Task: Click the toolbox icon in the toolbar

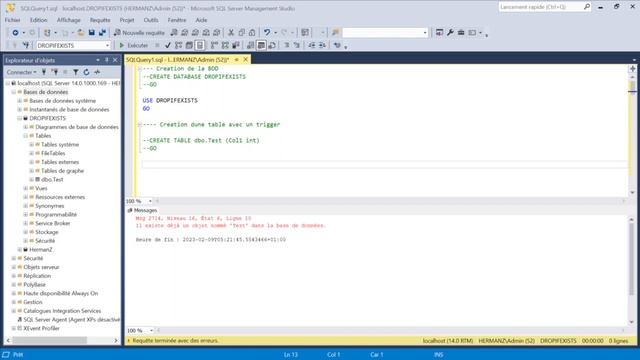Action: [461, 33]
